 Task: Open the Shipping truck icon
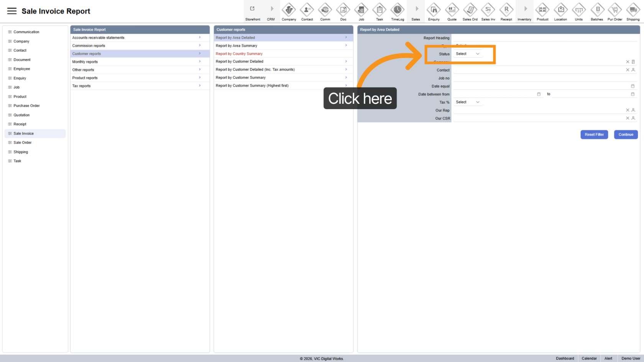[x=632, y=10]
